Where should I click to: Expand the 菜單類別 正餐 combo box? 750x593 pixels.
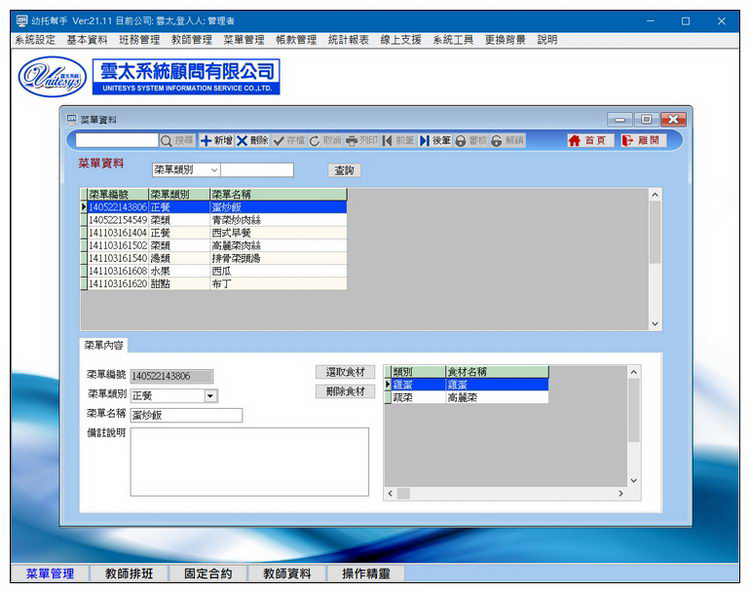click(x=210, y=396)
